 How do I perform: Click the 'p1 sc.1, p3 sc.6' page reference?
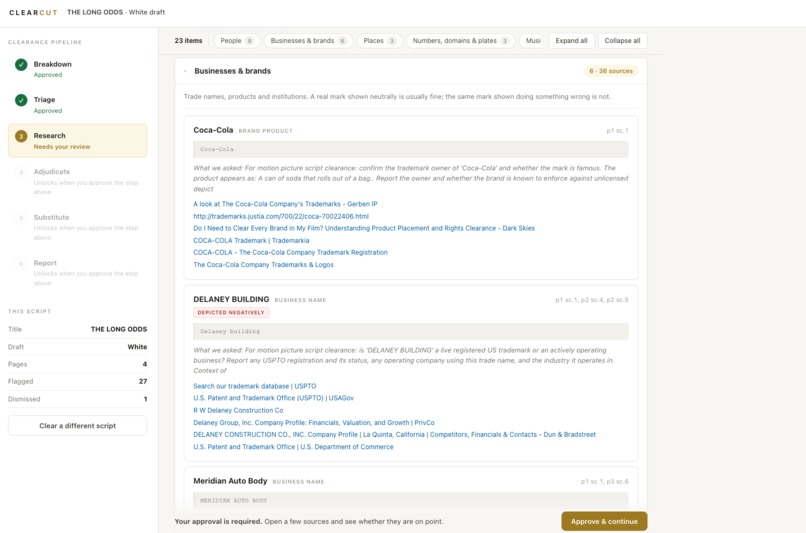click(604, 482)
